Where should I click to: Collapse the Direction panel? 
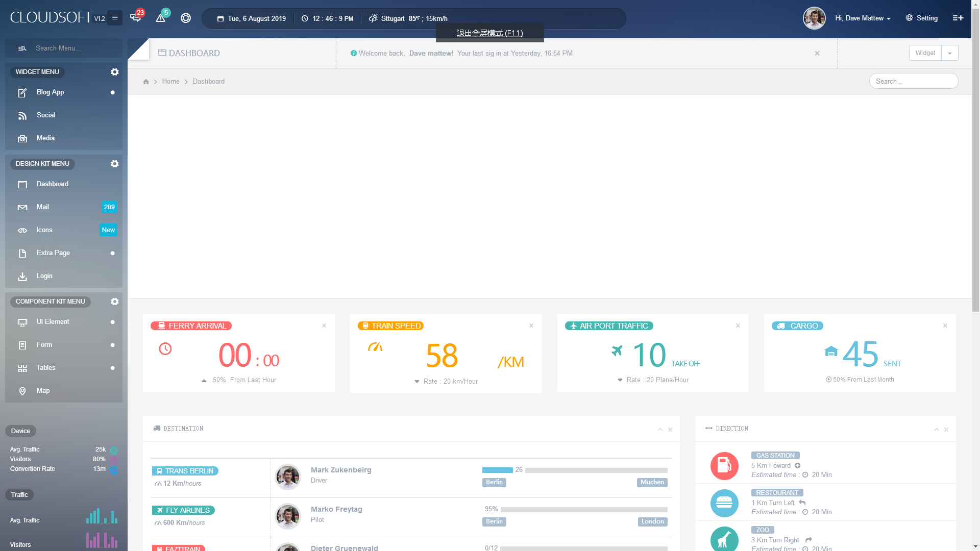937,430
